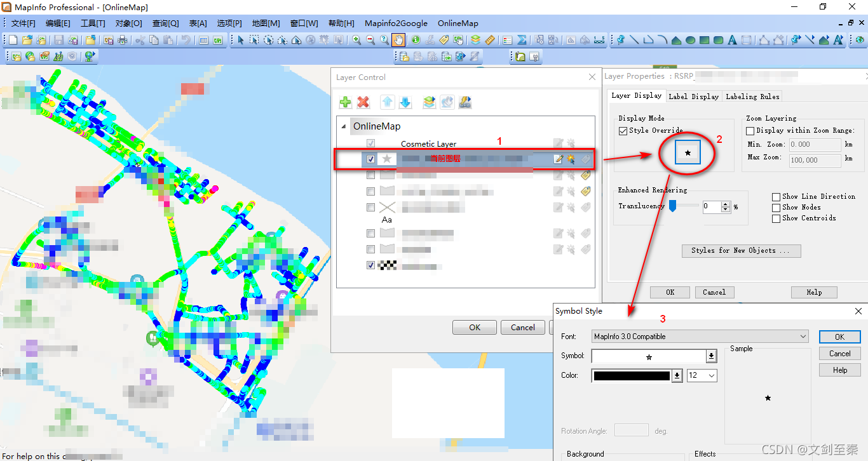Select the Symbol pushpin drawing tool
Image resolution: width=868 pixels, height=461 pixels.
[x=621, y=40]
